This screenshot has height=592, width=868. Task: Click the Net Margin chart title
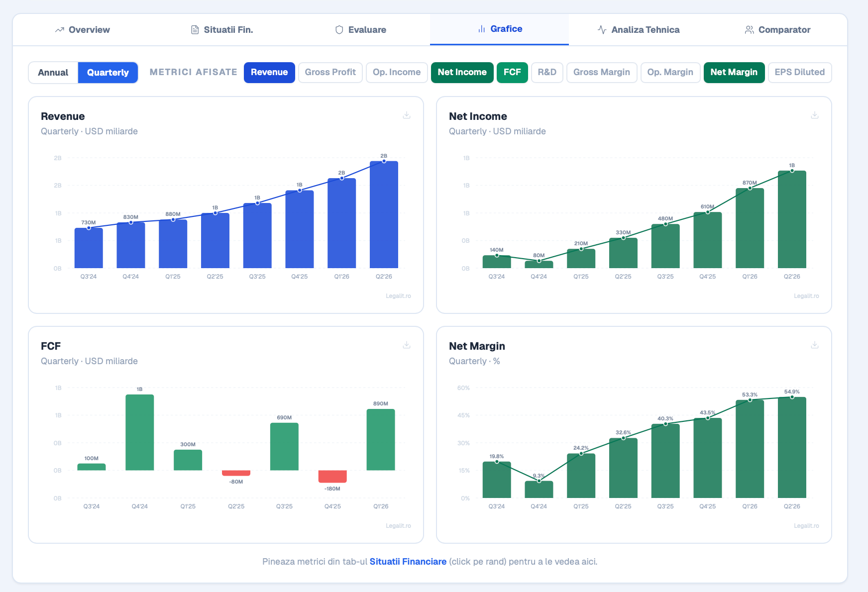point(477,346)
